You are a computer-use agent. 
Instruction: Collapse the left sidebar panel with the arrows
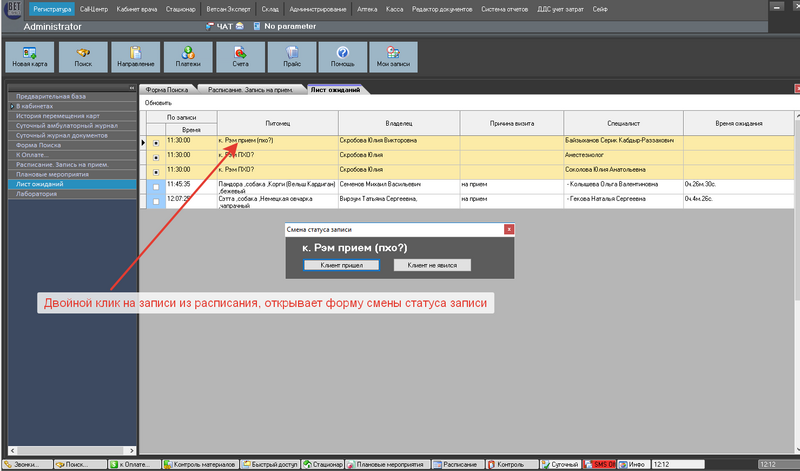click(132, 89)
